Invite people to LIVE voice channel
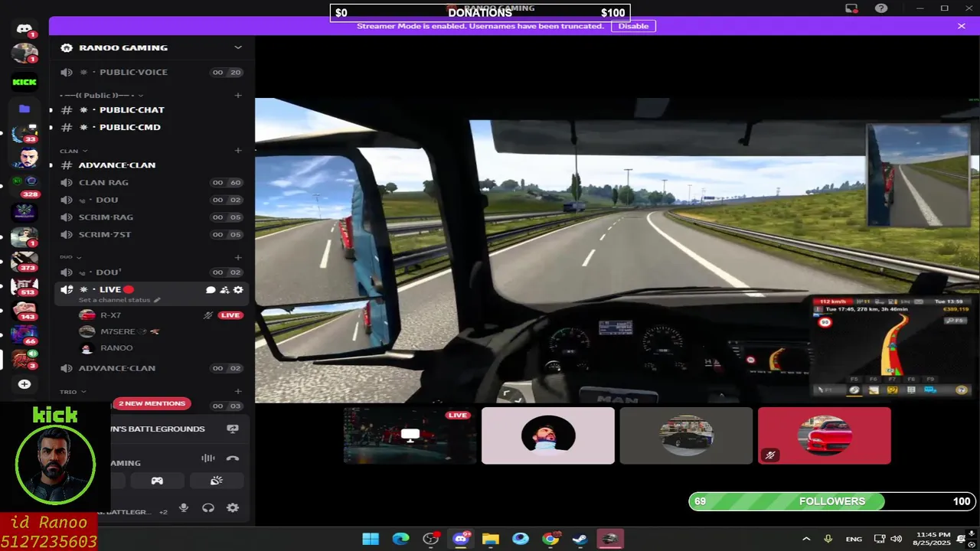This screenshot has width=980, height=551. pos(224,290)
